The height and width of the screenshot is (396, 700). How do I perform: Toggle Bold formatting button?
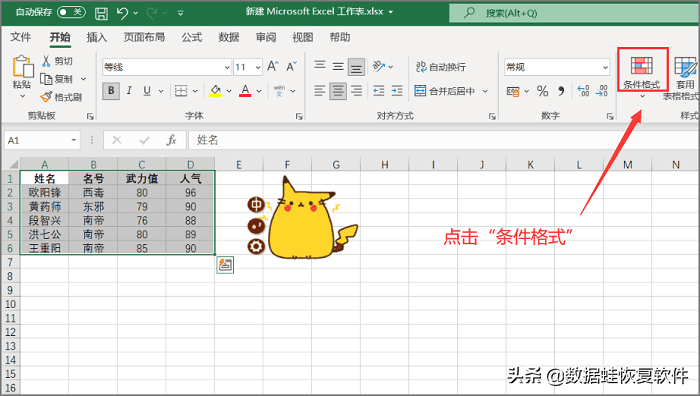coord(111,91)
